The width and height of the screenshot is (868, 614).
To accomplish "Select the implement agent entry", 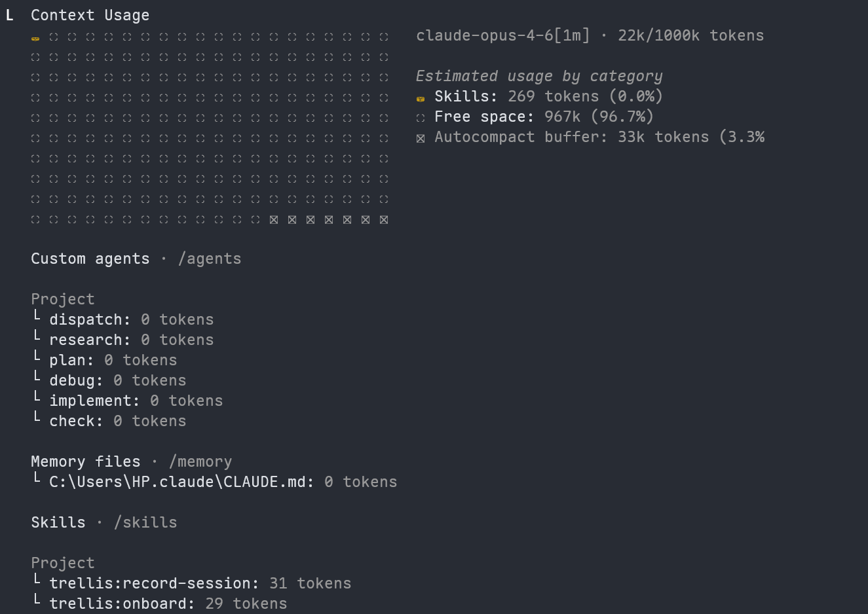I will 136,401.
